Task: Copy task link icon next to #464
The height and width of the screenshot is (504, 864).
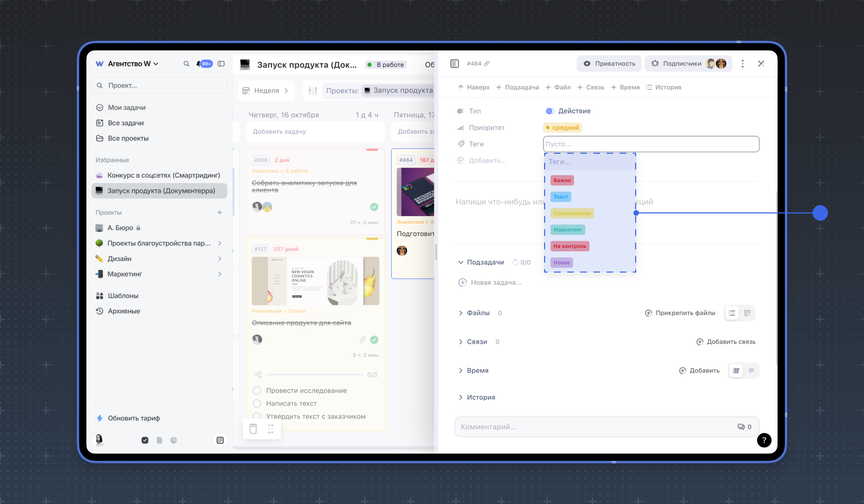Action: click(487, 64)
